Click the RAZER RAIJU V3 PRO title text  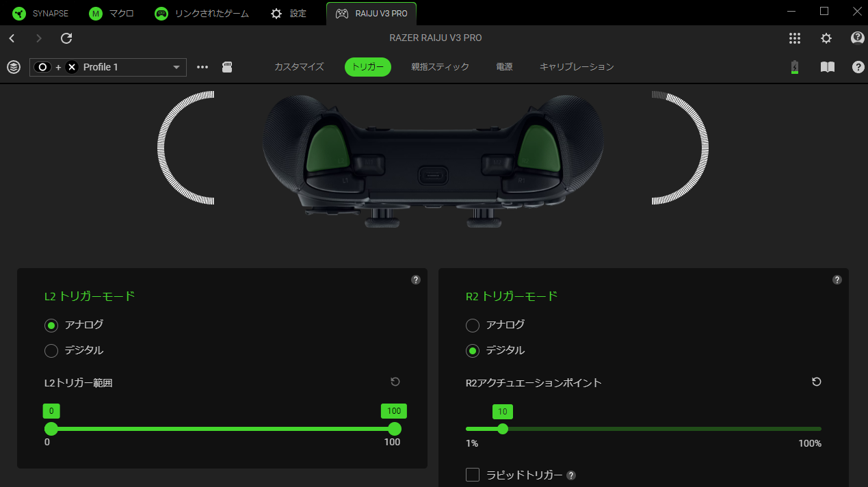point(436,38)
